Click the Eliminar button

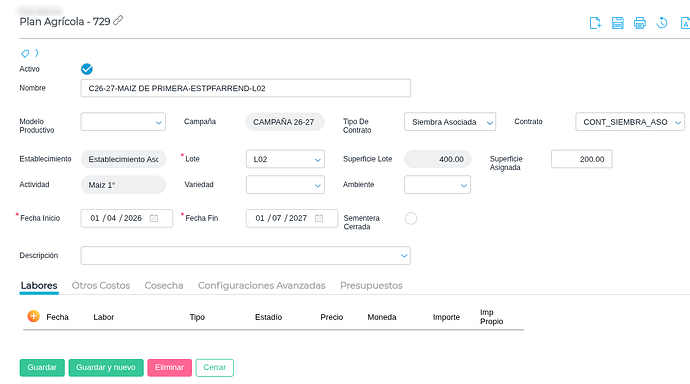click(169, 367)
